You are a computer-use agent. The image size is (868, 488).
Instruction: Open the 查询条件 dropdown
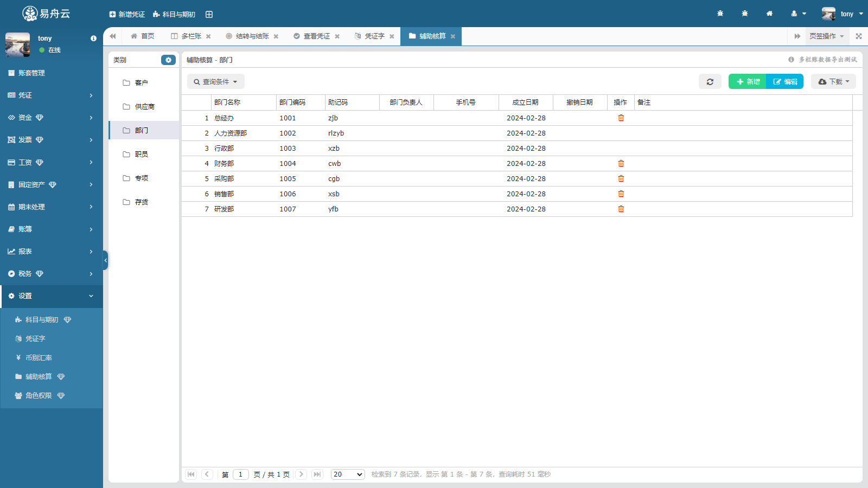[x=216, y=81]
